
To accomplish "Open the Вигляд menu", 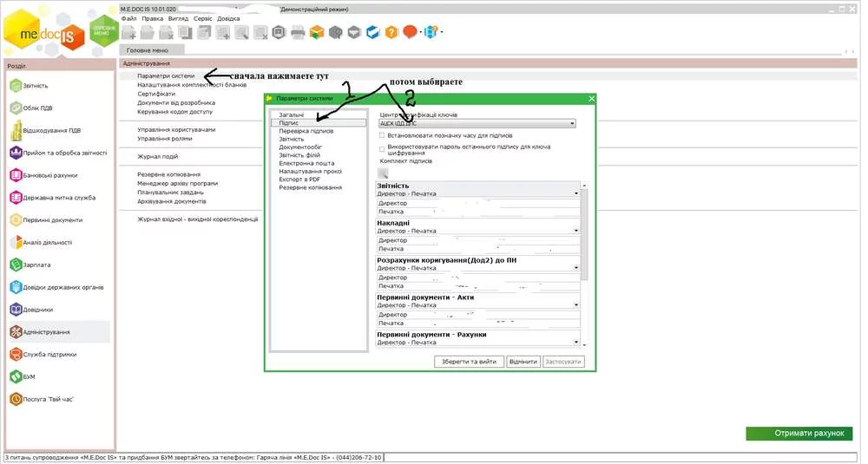I will click(x=178, y=18).
